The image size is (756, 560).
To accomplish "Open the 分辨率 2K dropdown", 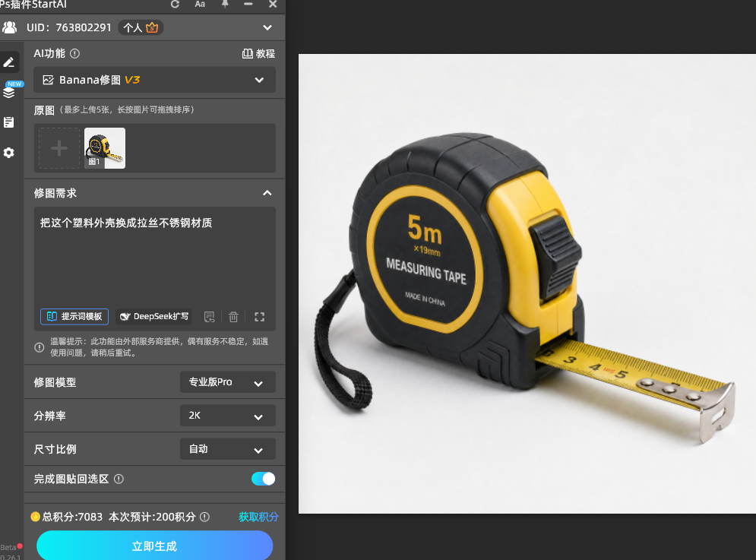I will pos(228,416).
